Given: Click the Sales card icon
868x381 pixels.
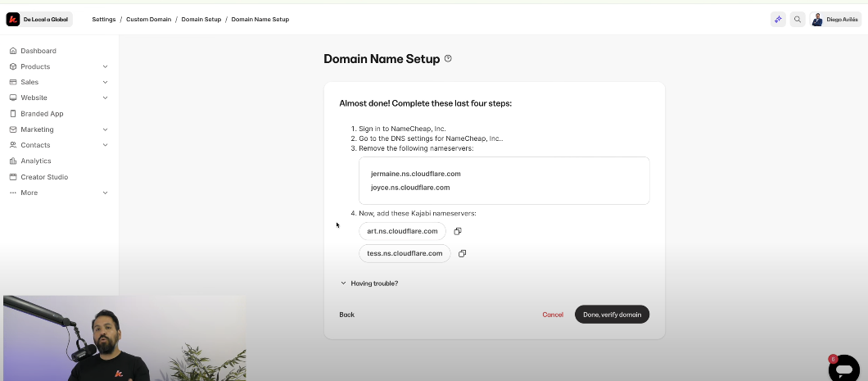Looking at the screenshot, I should (x=13, y=82).
